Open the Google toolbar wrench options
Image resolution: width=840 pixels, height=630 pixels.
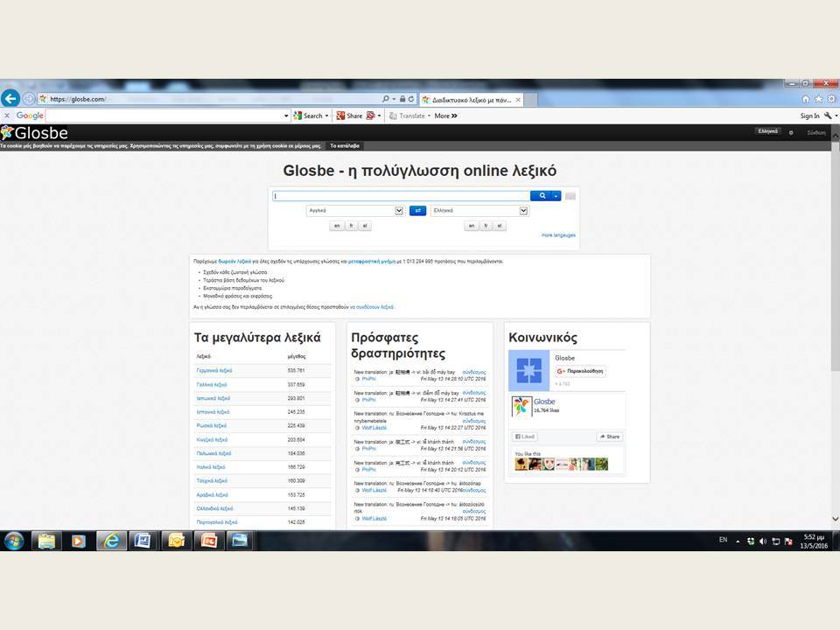[829, 115]
